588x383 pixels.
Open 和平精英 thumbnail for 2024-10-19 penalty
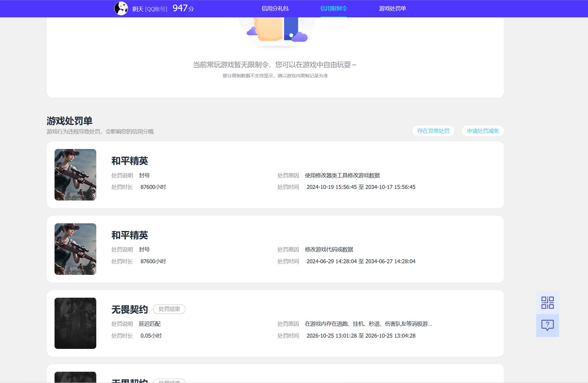[x=75, y=175]
